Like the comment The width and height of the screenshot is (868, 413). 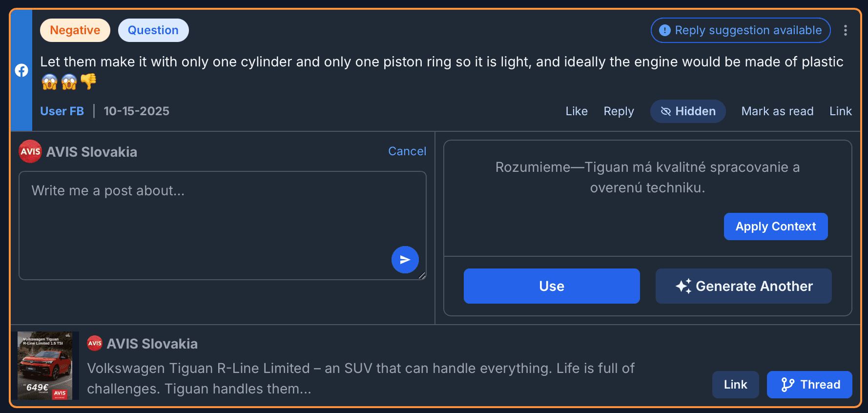[576, 111]
